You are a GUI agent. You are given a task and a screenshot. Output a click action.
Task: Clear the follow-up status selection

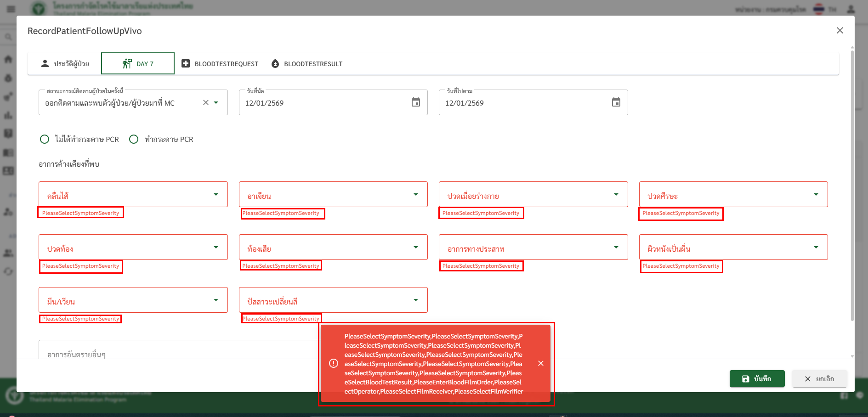(x=206, y=102)
